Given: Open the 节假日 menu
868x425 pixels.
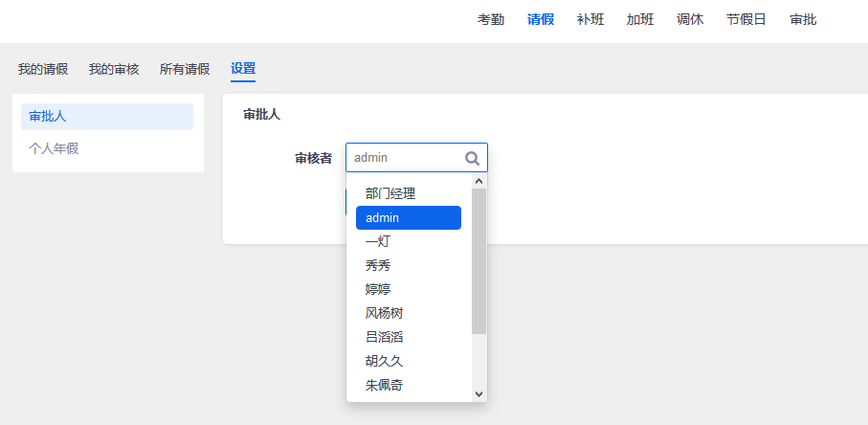Looking at the screenshot, I should [x=746, y=20].
